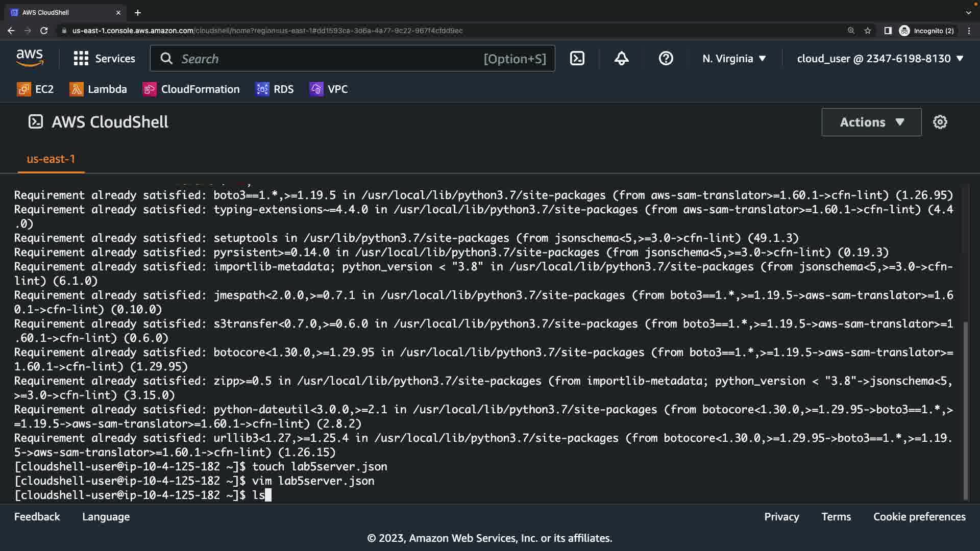Open CloudShell icon in top navigation bar
980x551 pixels.
click(577, 59)
